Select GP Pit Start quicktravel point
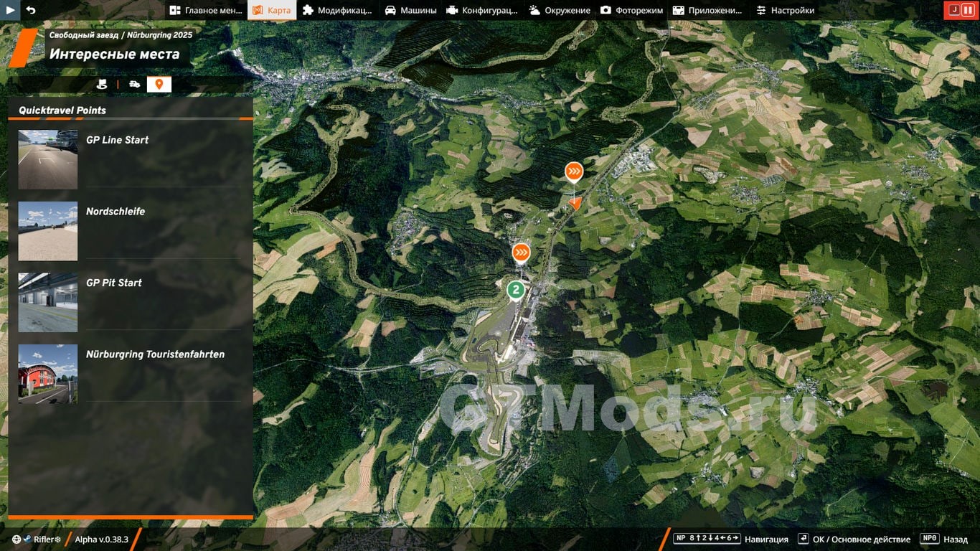The height and width of the screenshot is (551, 980). click(131, 302)
